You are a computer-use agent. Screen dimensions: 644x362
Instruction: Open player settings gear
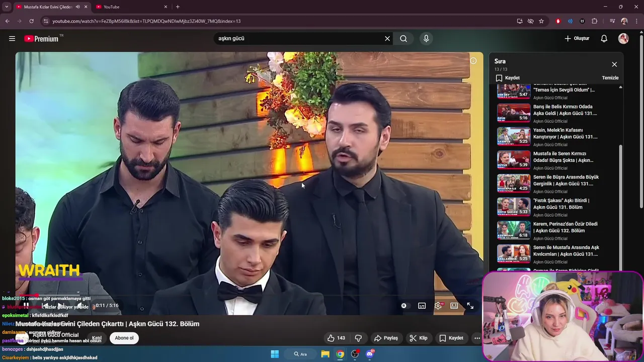click(x=438, y=306)
